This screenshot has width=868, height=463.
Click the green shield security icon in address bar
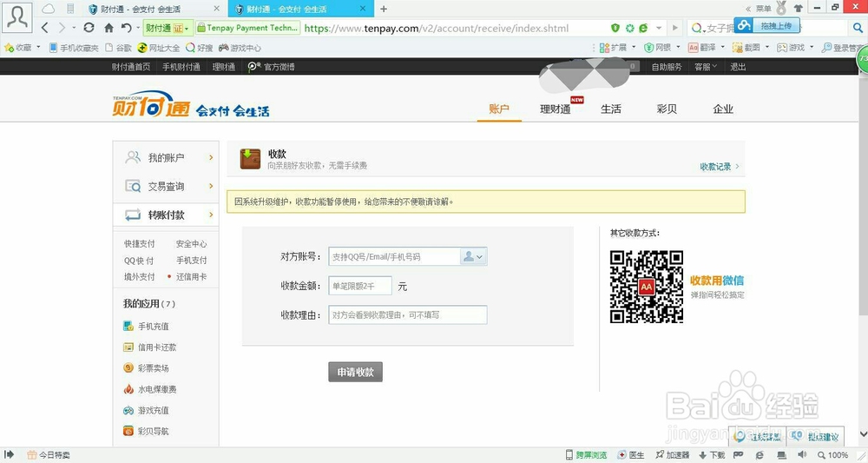(x=615, y=28)
